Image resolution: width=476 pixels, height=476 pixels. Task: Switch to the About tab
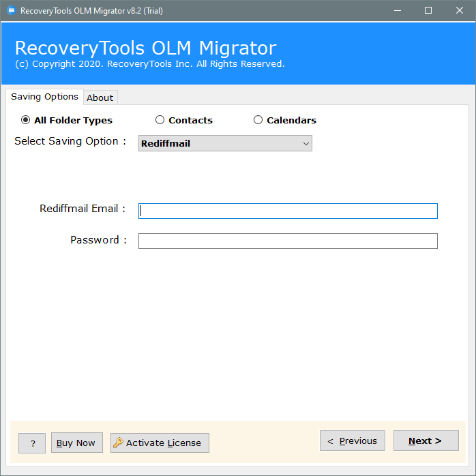pyautogui.click(x=100, y=98)
